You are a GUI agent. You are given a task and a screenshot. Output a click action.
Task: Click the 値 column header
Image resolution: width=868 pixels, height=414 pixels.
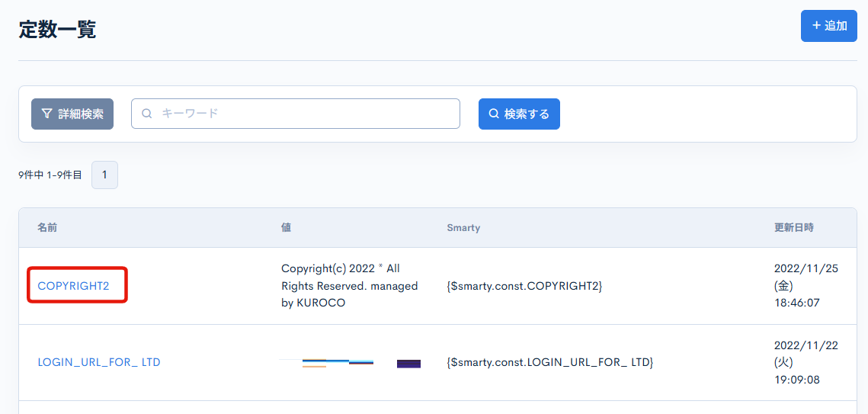click(x=286, y=228)
